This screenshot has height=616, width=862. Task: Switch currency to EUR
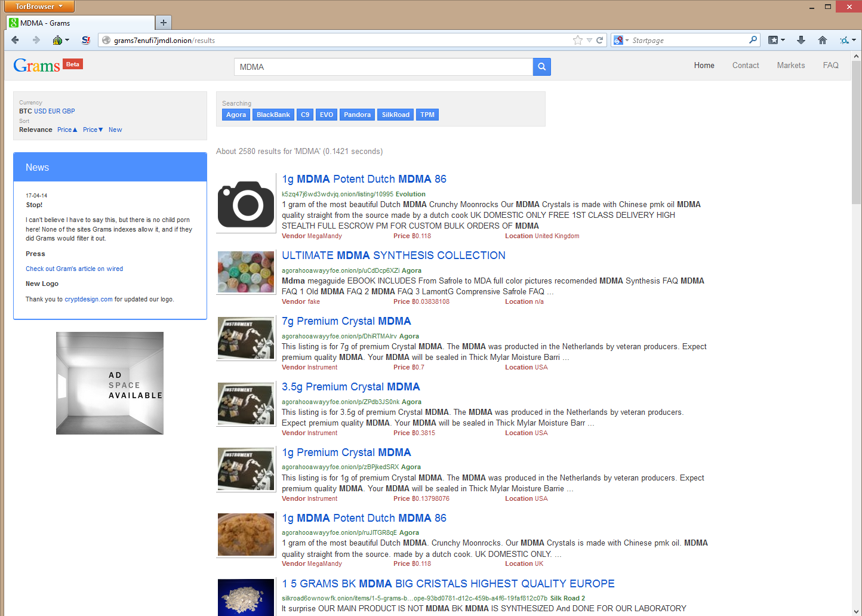pyautogui.click(x=54, y=111)
